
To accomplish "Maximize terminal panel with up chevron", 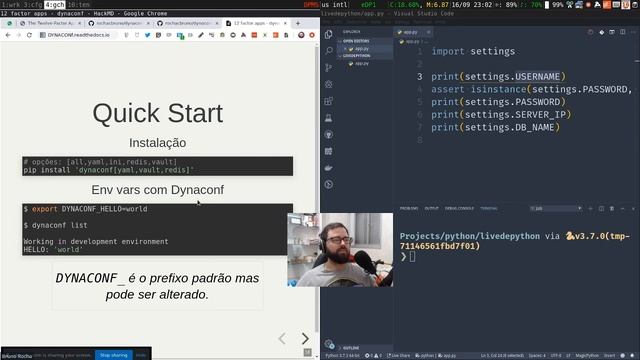I will pos(622,209).
